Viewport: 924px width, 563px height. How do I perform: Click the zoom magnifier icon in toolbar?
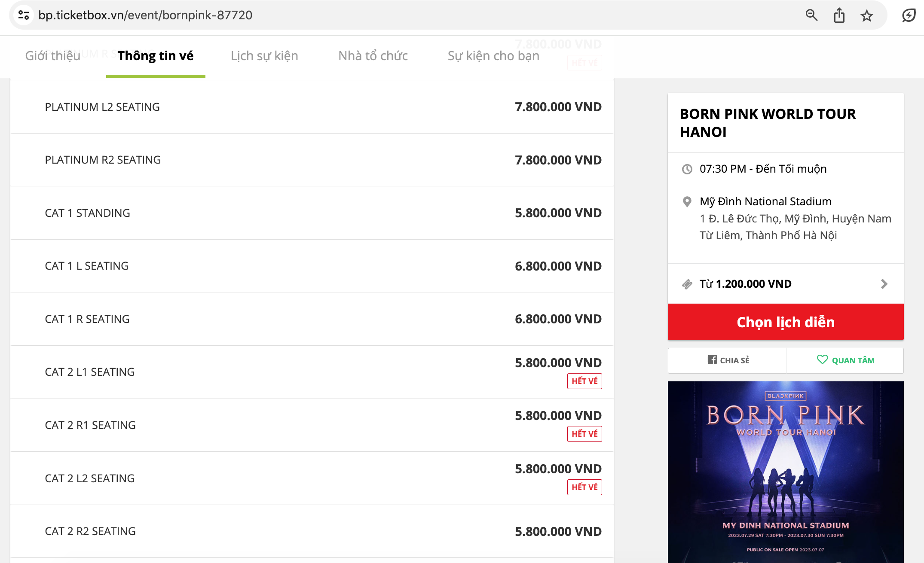pos(811,15)
